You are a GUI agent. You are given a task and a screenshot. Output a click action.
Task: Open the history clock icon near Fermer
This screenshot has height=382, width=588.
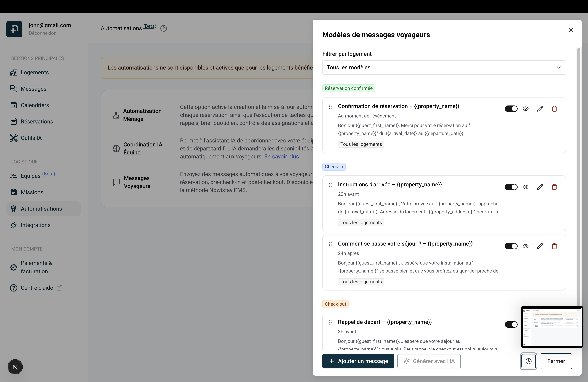click(528, 361)
